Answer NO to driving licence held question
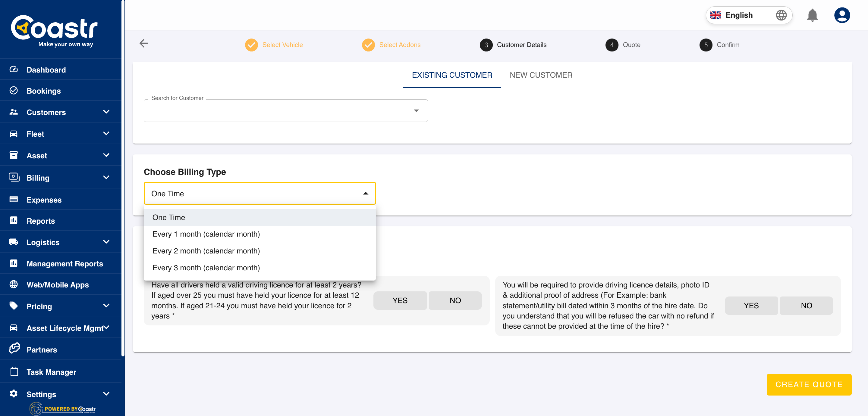 (455, 300)
